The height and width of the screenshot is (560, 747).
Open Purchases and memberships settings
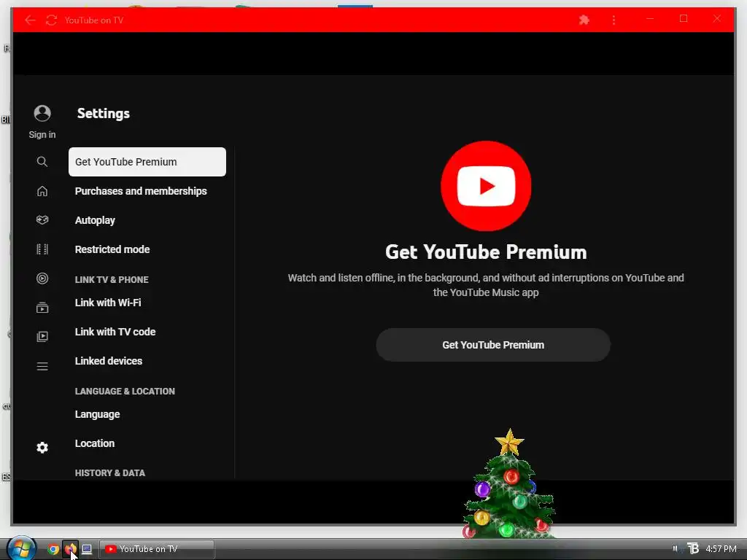pyautogui.click(x=141, y=191)
